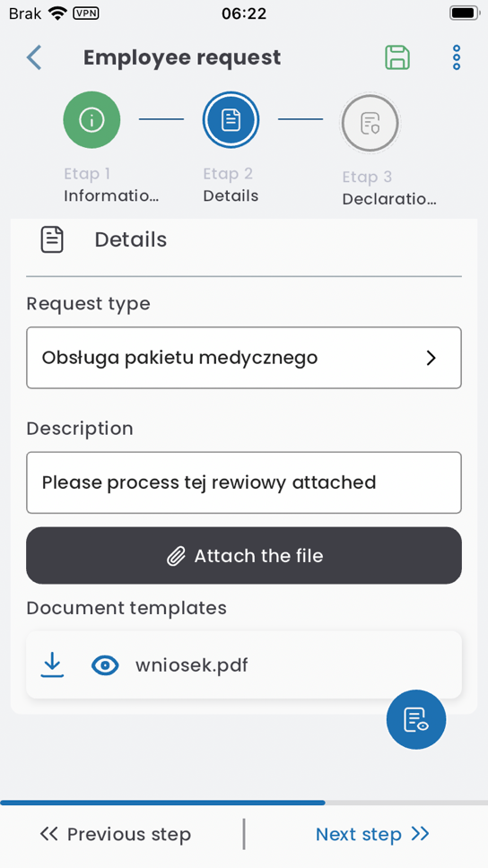Image resolution: width=488 pixels, height=868 pixels.
Task: Select the Etap 2 Details step circle
Action: (x=231, y=119)
